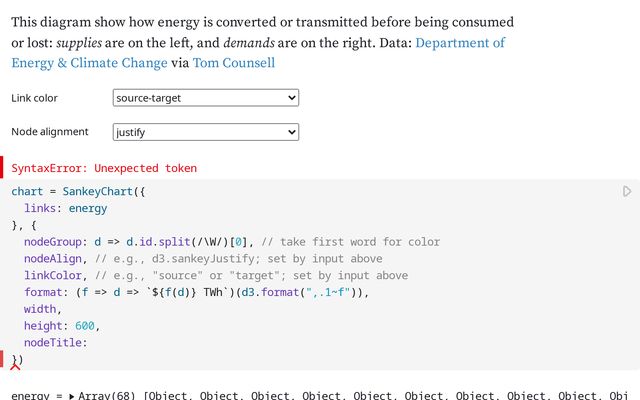The height and width of the screenshot is (400, 640).
Task: Open Department of Energy & Climate Change link
Action: [x=460, y=43]
